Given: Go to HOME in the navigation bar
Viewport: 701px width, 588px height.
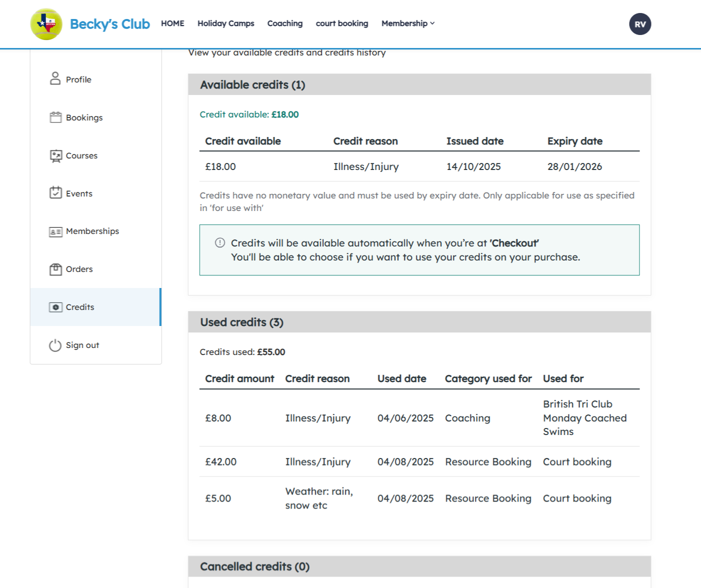Looking at the screenshot, I should point(173,23).
